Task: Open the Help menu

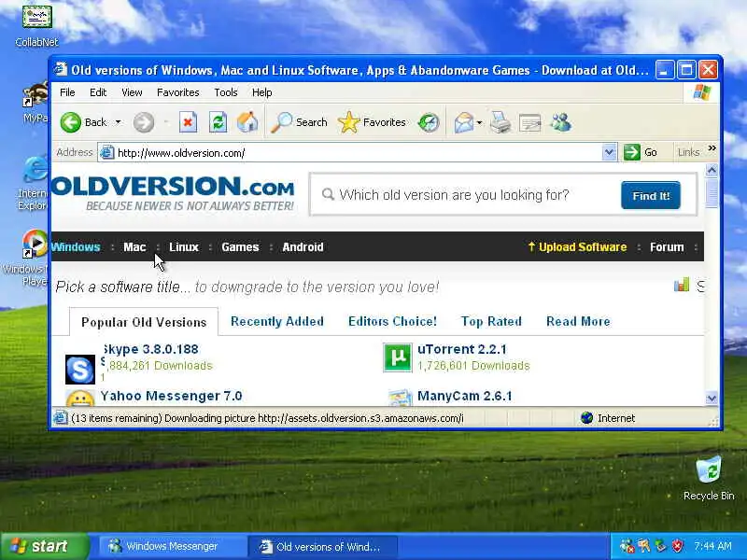Action: 261,92
